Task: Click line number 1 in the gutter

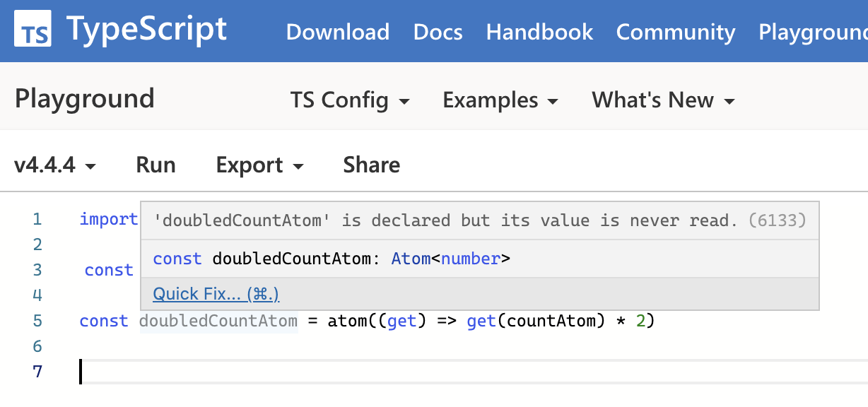Action: pyautogui.click(x=37, y=219)
